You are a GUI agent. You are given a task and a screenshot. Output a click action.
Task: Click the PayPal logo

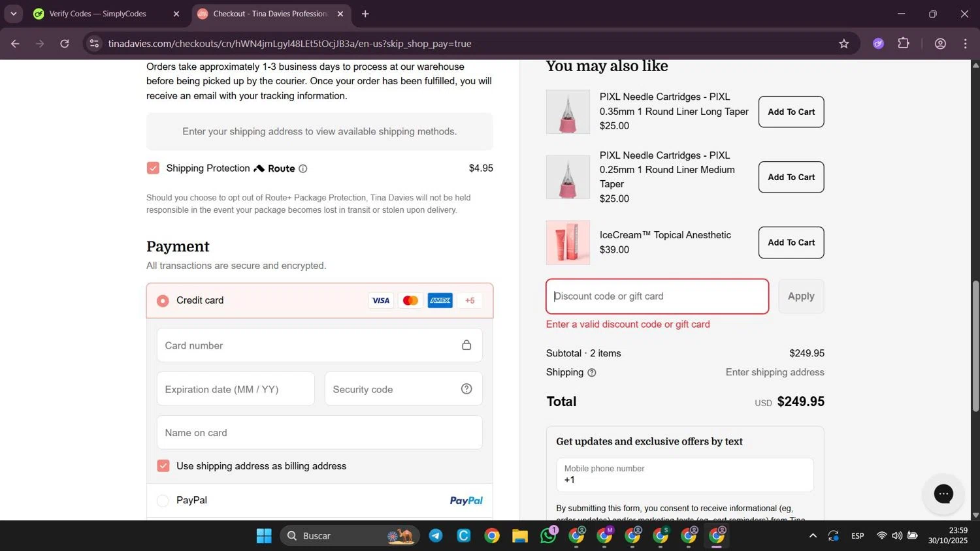tap(466, 501)
